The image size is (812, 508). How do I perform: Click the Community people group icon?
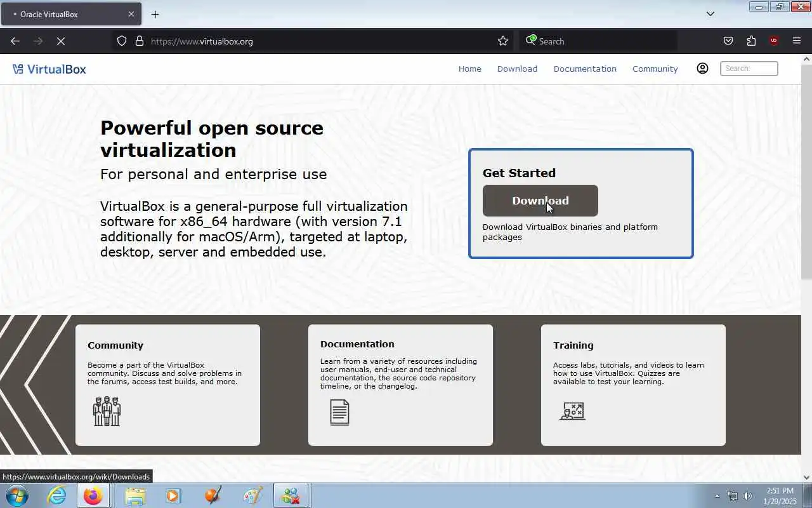pyautogui.click(x=107, y=411)
